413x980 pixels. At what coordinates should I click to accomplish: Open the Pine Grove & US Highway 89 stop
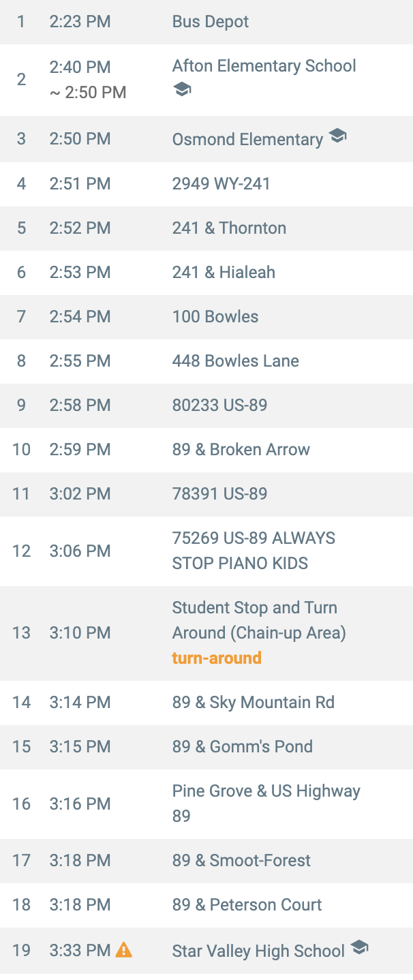coord(206,803)
